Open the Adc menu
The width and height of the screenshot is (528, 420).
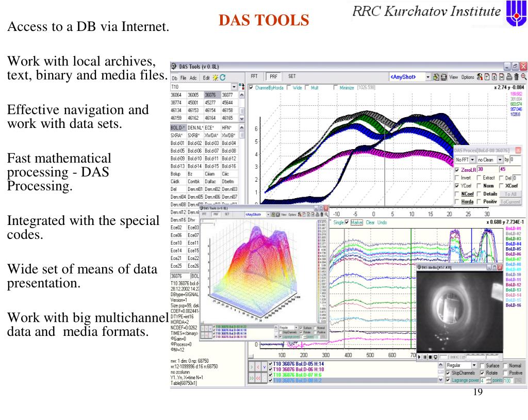coord(193,78)
